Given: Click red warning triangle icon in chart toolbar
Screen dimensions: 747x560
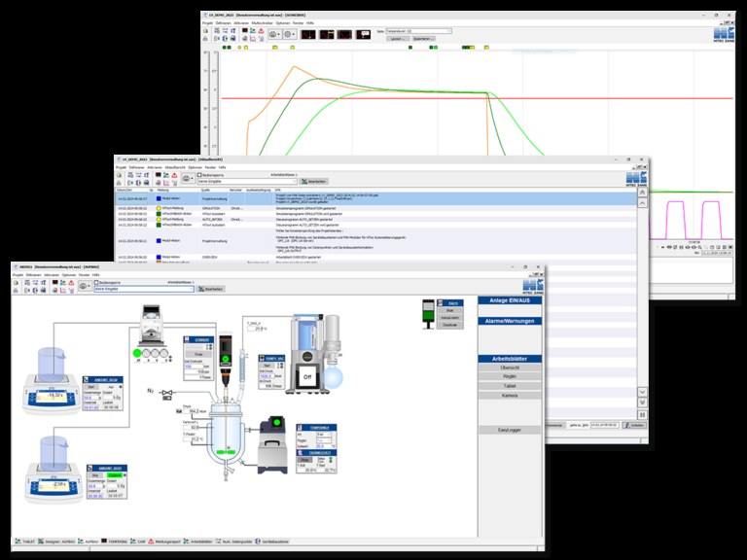Looking at the screenshot, I should pos(261,31).
